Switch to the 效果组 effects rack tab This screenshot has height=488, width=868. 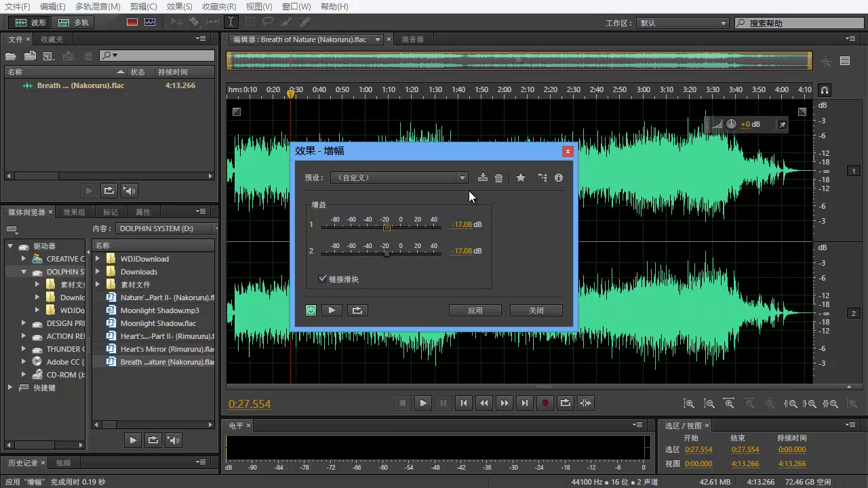coord(74,212)
